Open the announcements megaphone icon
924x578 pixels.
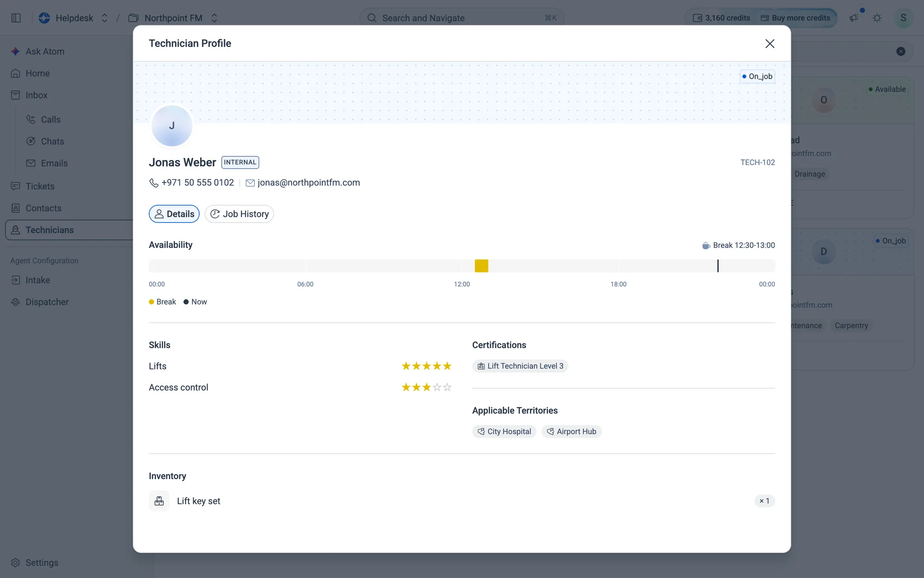point(854,18)
